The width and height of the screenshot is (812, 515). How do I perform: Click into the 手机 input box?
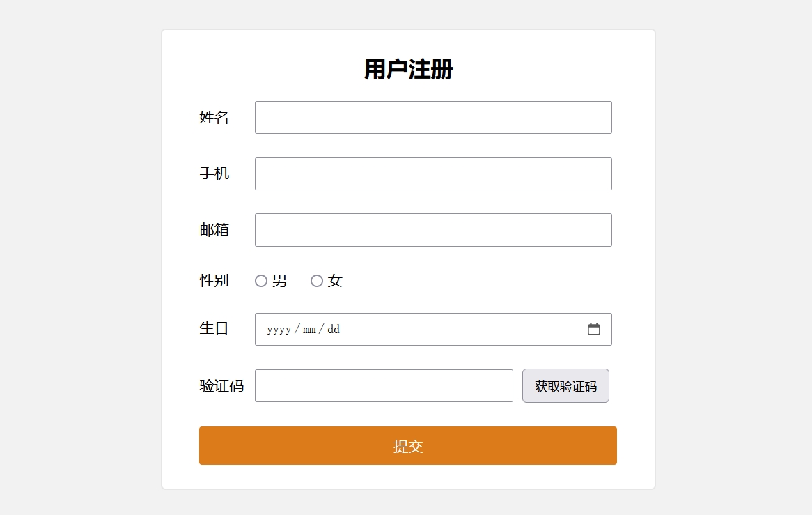click(x=433, y=174)
